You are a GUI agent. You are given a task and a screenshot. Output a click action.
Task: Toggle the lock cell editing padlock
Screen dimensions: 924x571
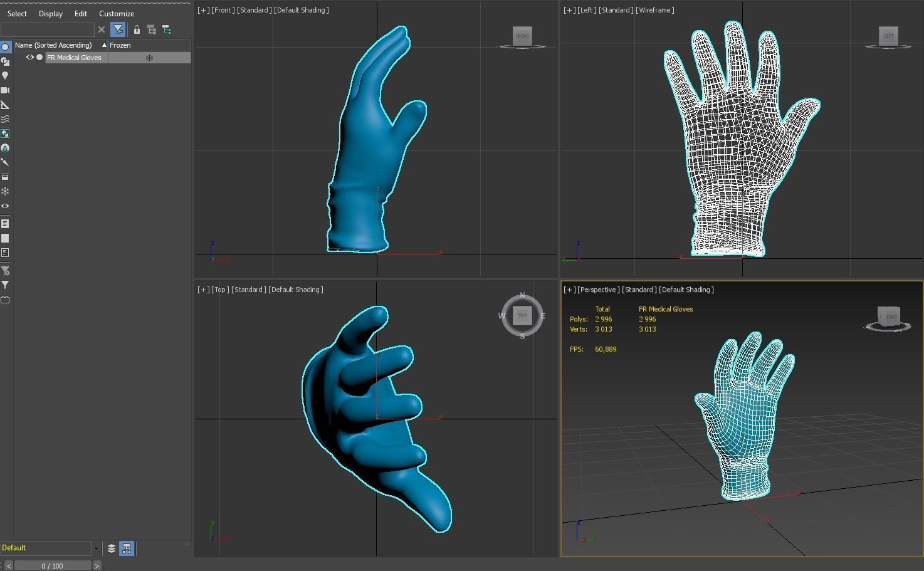point(137,29)
